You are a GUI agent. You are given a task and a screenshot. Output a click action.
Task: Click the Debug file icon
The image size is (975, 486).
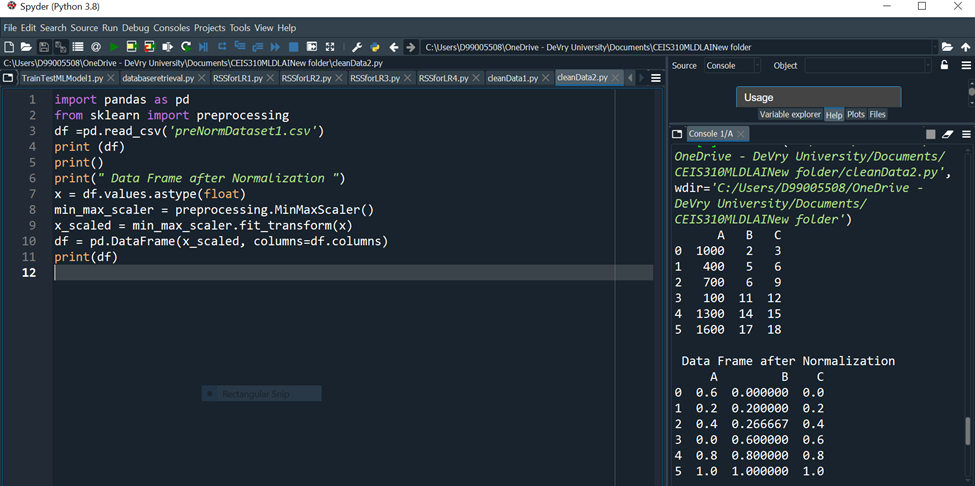click(x=203, y=47)
